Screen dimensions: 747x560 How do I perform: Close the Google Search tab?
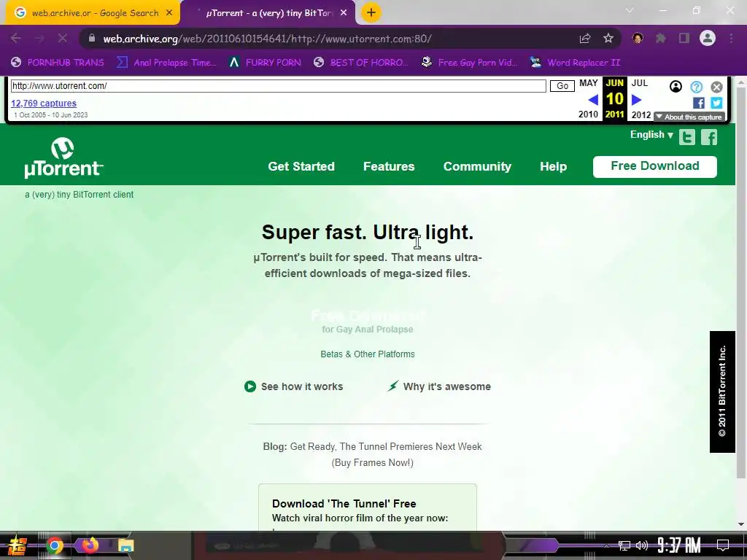click(x=169, y=13)
